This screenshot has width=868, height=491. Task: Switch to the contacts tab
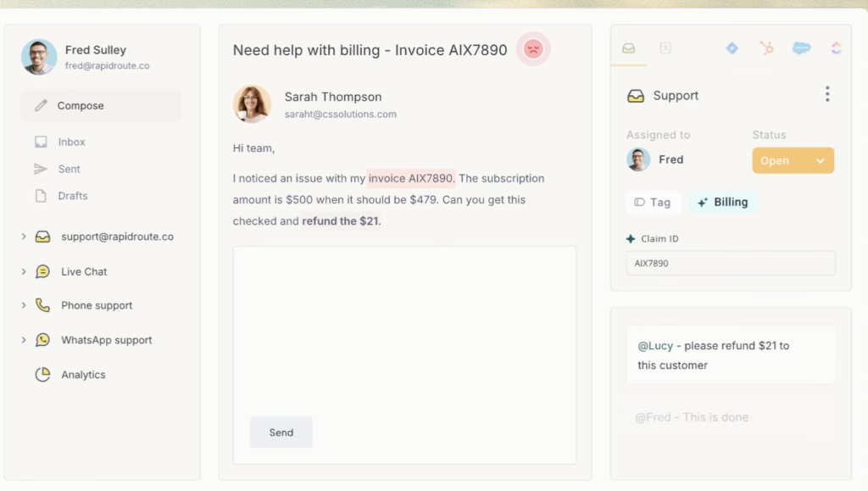tap(665, 48)
